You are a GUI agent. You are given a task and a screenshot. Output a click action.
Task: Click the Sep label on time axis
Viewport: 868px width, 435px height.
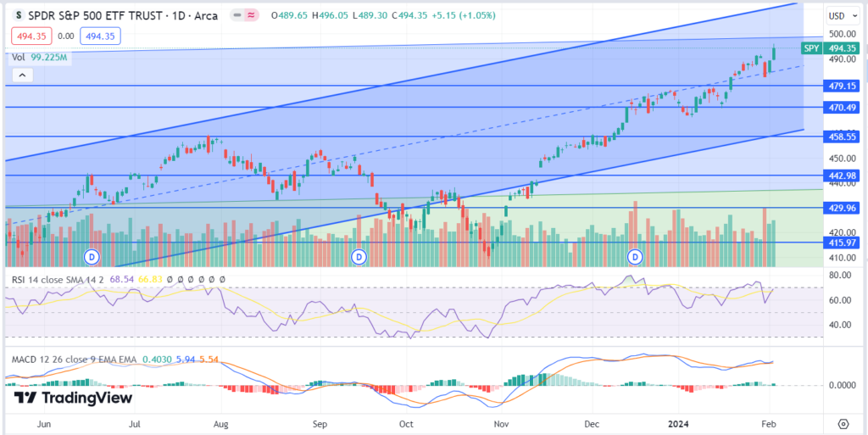pos(320,424)
